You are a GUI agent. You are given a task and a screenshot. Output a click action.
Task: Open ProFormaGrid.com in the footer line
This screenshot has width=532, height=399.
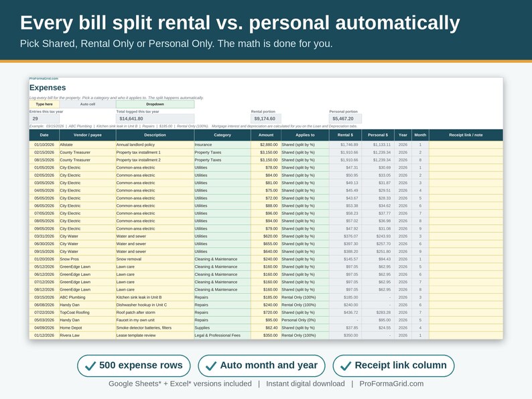pos(391,384)
